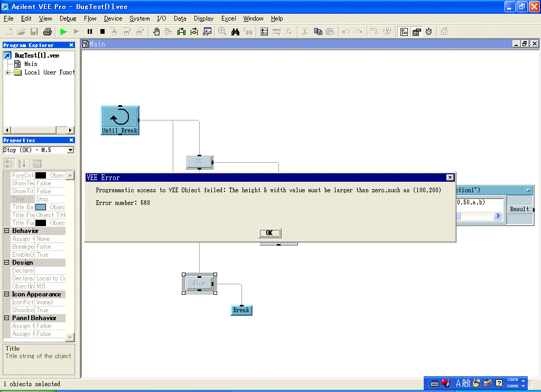Click the Copy icon in toolbar

[318, 32]
